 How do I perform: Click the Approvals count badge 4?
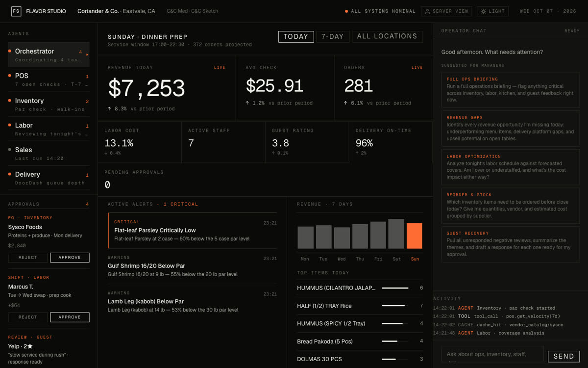click(88, 204)
